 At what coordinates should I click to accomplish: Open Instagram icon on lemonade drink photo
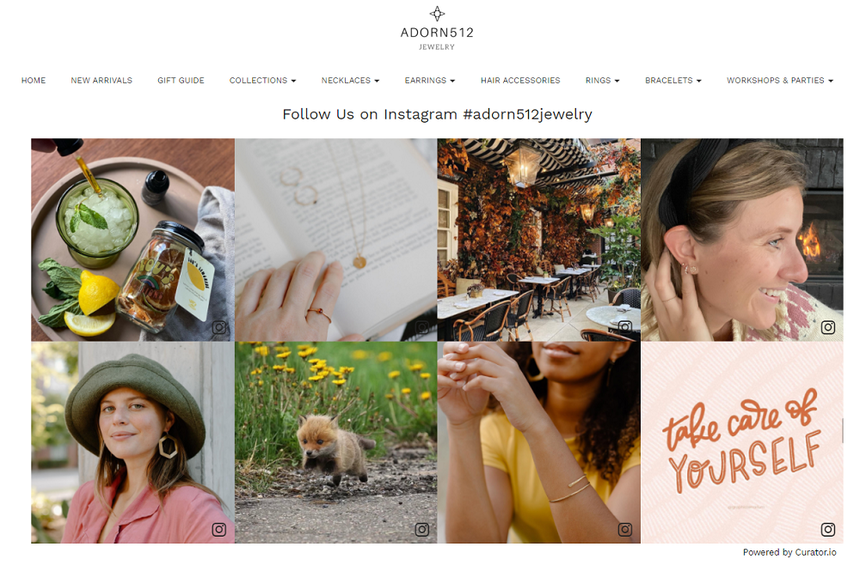pyautogui.click(x=219, y=327)
